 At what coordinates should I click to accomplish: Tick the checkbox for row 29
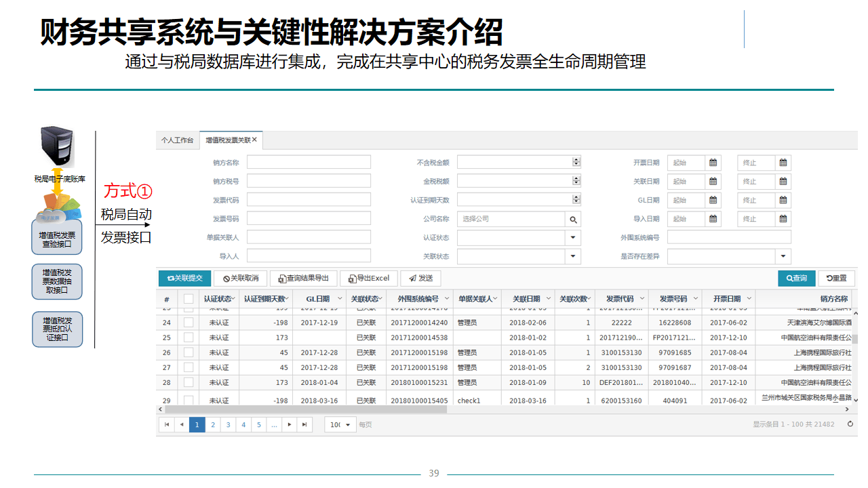(189, 400)
